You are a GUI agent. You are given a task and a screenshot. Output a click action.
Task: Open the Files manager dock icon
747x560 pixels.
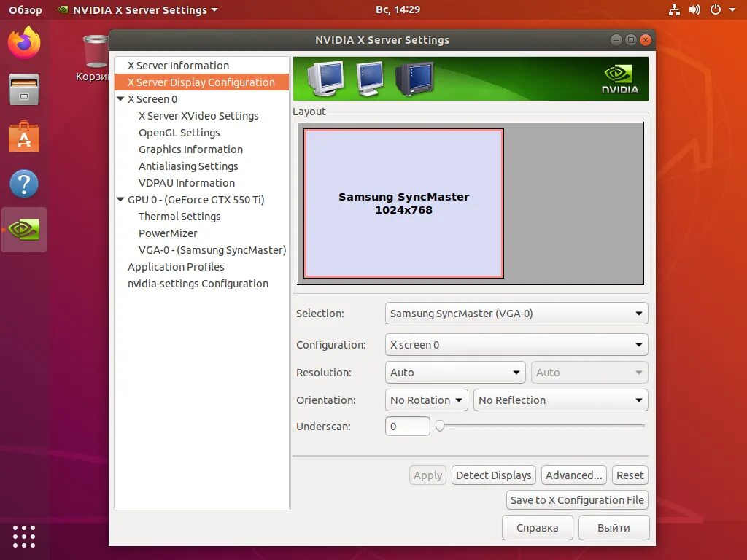click(24, 90)
